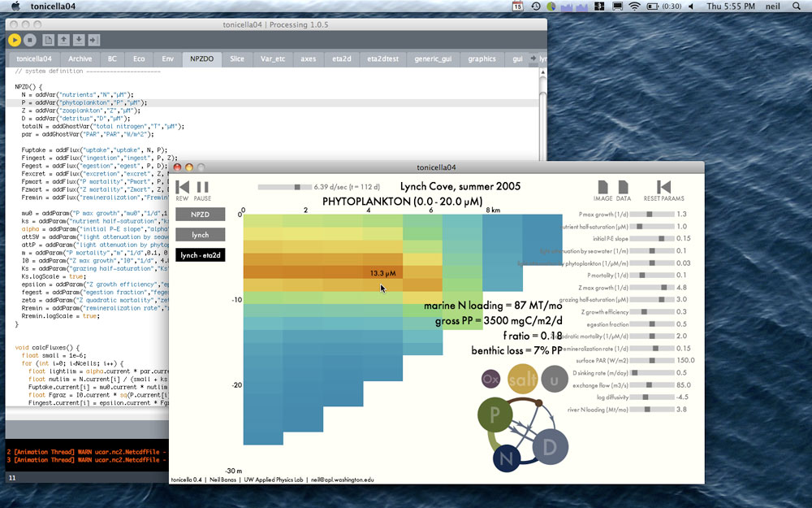
Task: Select the lynch configuration button
Action: tap(201, 235)
